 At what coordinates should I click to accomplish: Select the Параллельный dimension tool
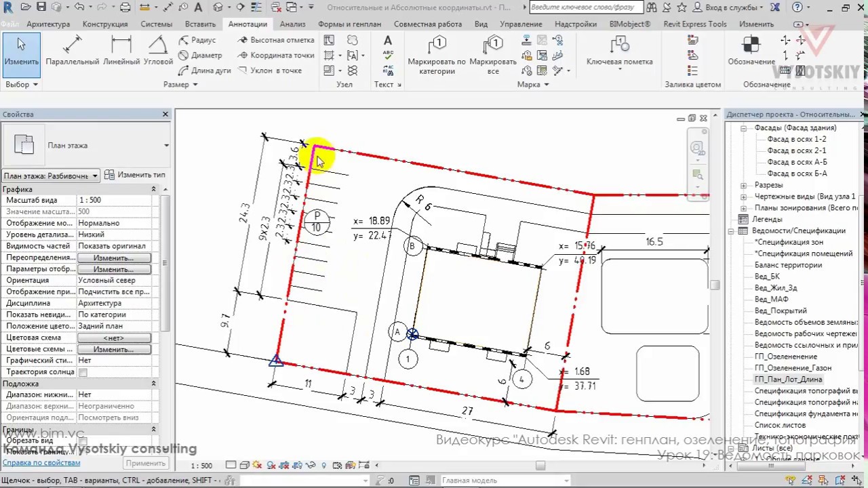coord(72,51)
